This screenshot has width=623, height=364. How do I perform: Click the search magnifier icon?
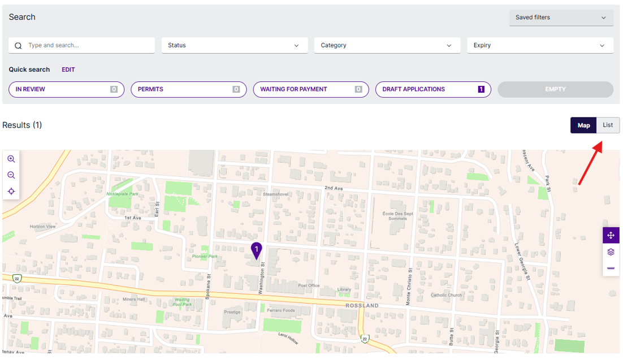pos(19,46)
